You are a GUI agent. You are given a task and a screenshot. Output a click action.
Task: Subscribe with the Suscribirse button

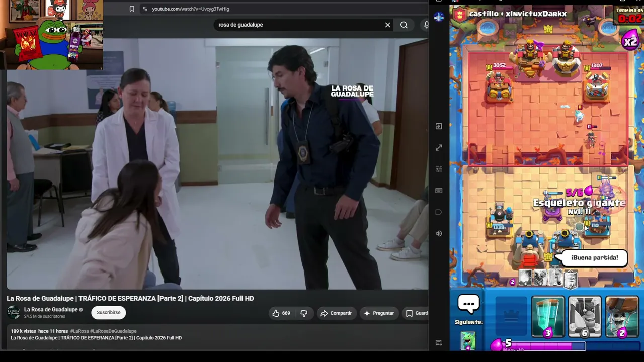(109, 312)
